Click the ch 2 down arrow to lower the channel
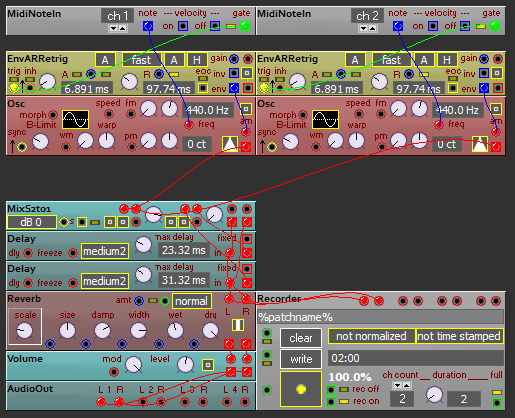This screenshot has height=418, width=515. click(364, 28)
